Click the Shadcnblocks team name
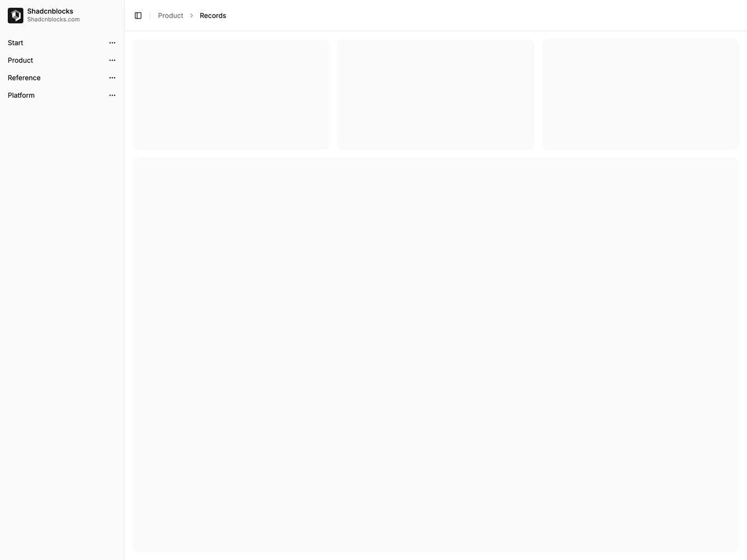Image resolution: width=747 pixels, height=560 pixels. coord(50,11)
